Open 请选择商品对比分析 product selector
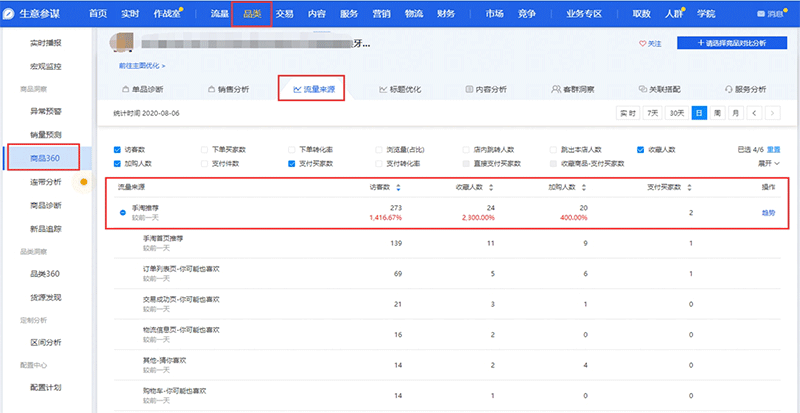Screen dimensions: 800x413 735,44
